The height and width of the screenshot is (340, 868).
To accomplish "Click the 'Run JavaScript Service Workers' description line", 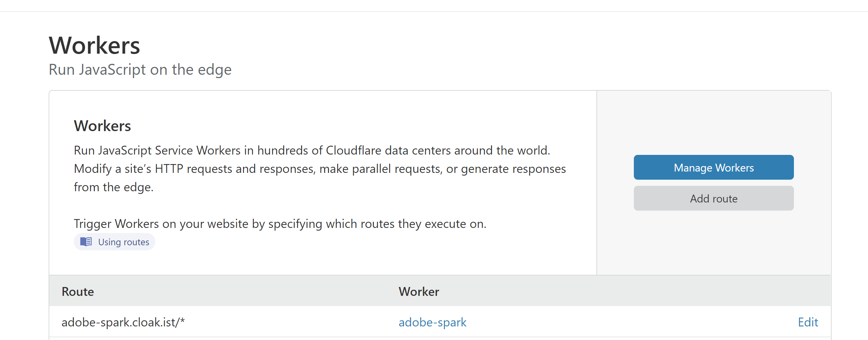I will tap(312, 150).
